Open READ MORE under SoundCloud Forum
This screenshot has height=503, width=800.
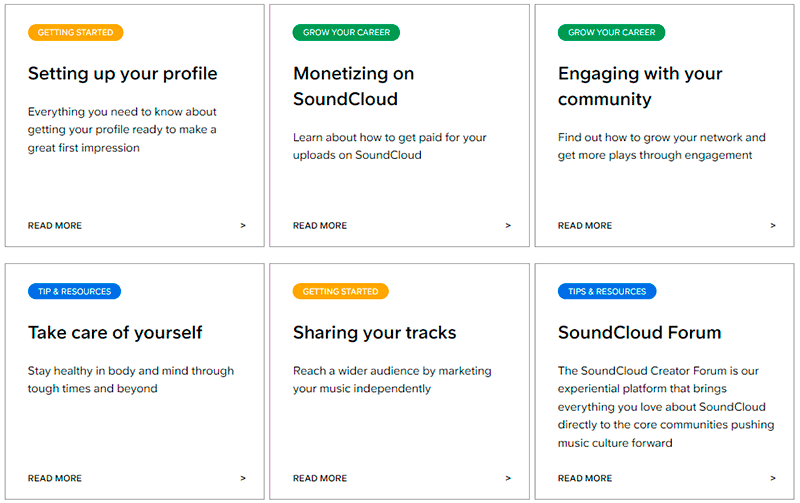[x=585, y=479]
